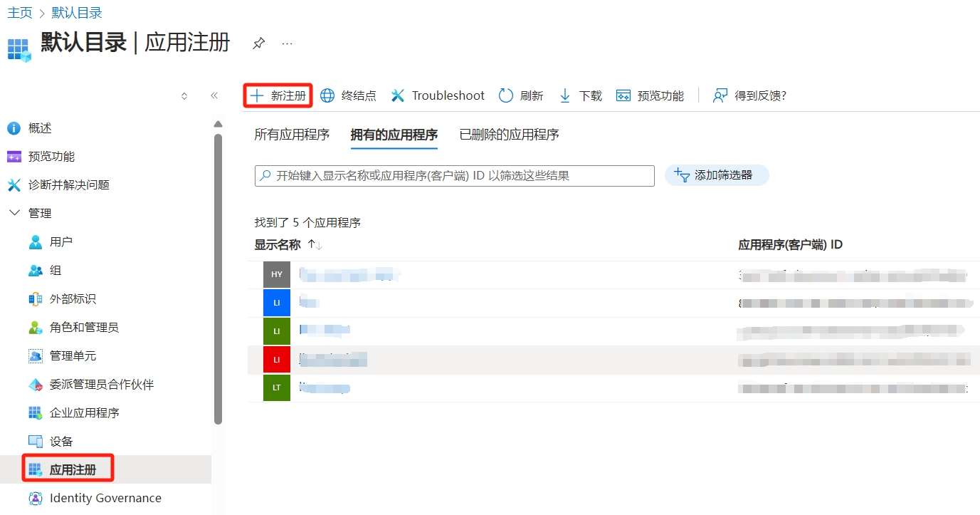Open the more options ellipsis in header
The width and height of the screenshot is (980, 515).
[x=287, y=43]
